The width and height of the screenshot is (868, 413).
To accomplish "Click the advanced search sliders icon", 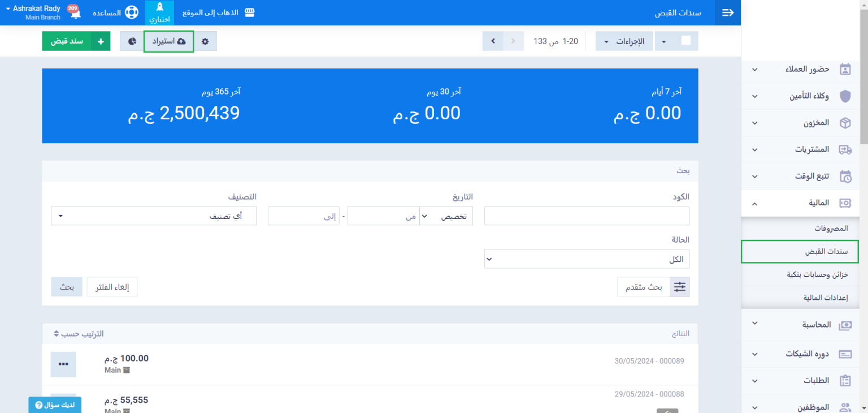I will pos(679,287).
